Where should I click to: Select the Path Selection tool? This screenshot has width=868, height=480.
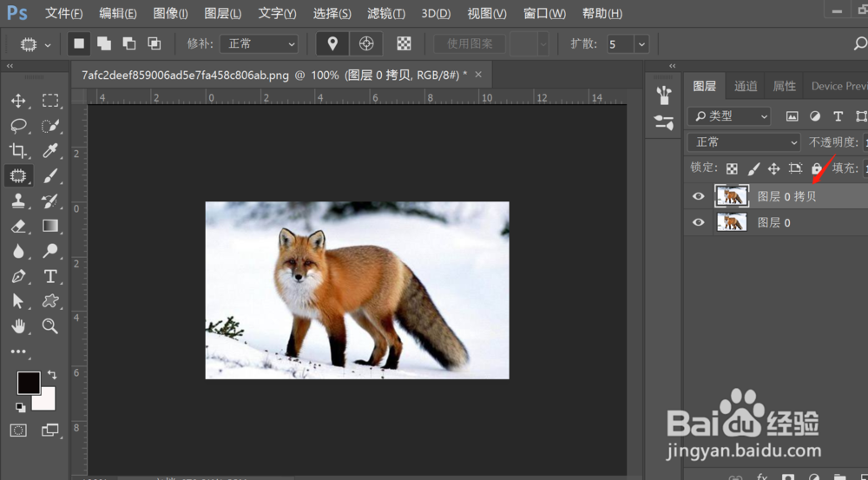point(18,301)
